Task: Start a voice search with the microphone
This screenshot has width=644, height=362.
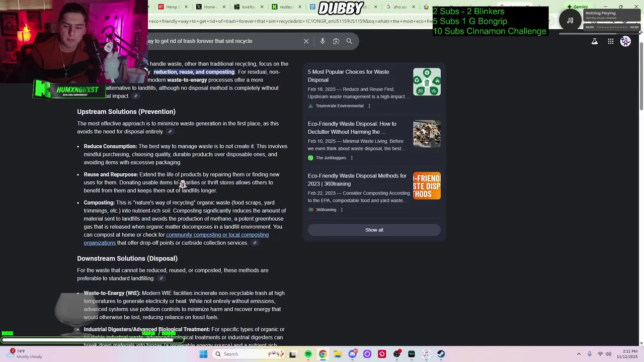Action: point(323,41)
